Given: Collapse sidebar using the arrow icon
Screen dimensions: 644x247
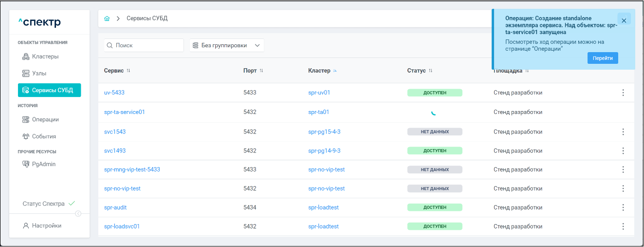Looking at the screenshot, I should 78,213.
